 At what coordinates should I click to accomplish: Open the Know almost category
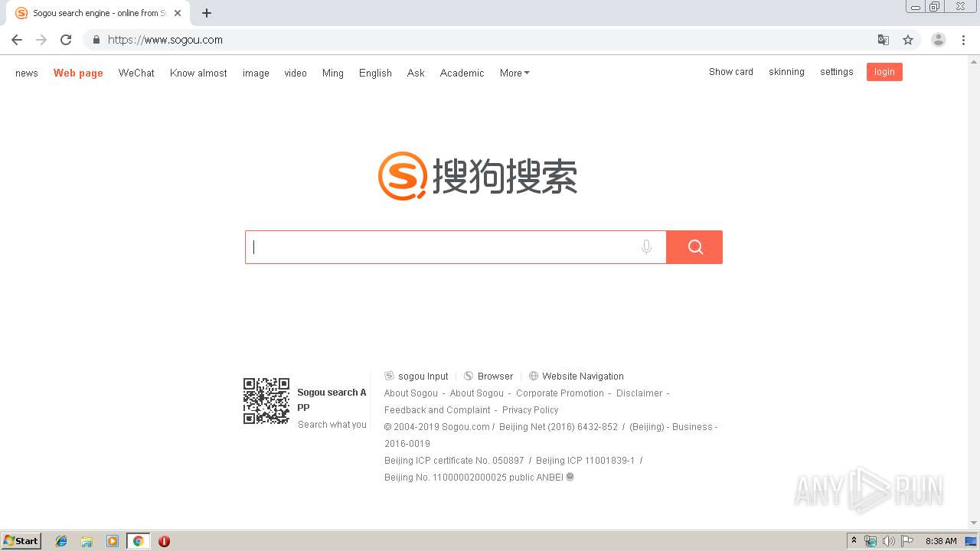[x=198, y=73]
